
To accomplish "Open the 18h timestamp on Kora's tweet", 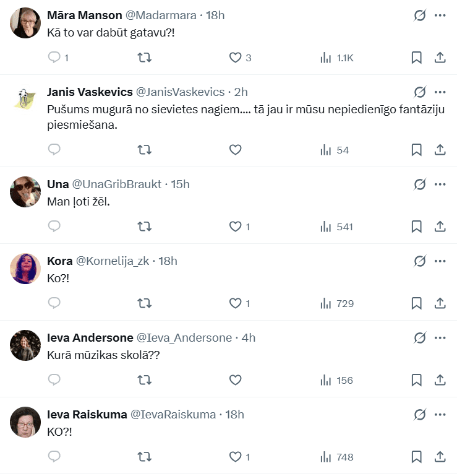I will pos(168,261).
